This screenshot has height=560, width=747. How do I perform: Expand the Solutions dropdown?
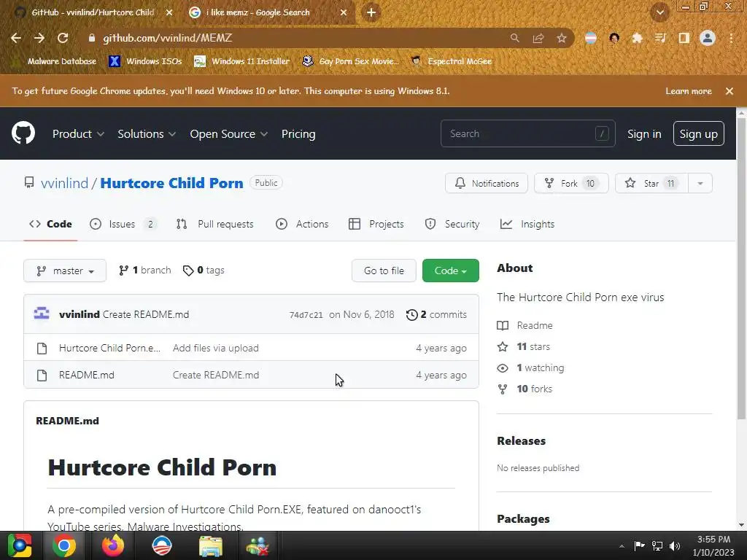[147, 134]
